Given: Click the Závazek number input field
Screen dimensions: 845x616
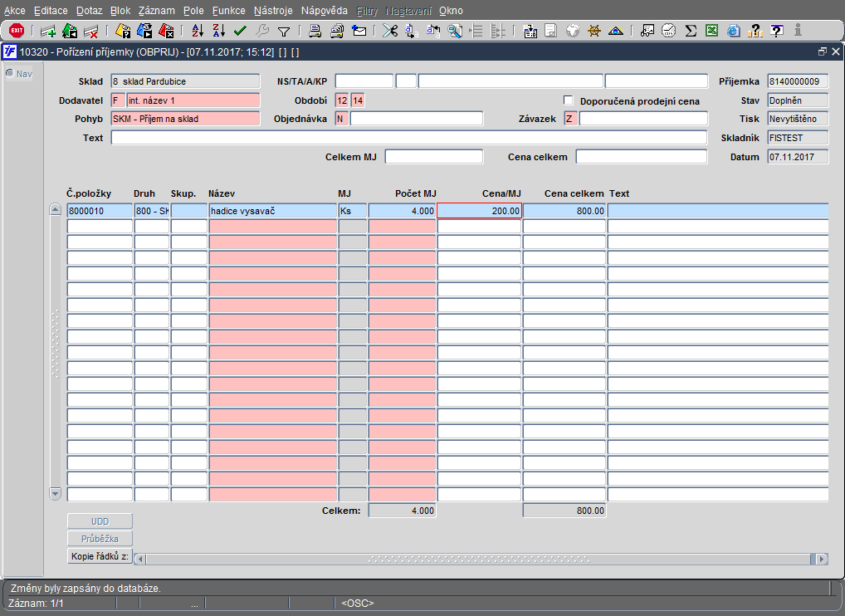Looking at the screenshot, I should point(643,119).
